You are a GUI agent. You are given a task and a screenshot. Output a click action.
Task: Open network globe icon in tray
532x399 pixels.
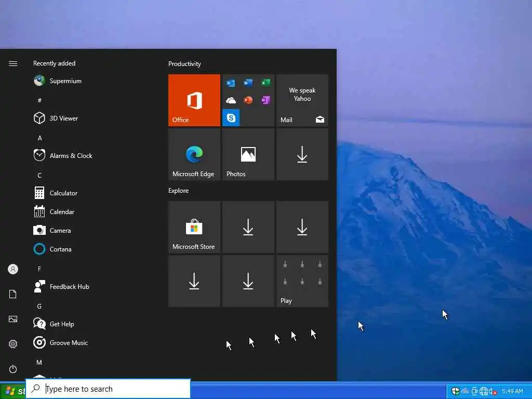pos(484,391)
